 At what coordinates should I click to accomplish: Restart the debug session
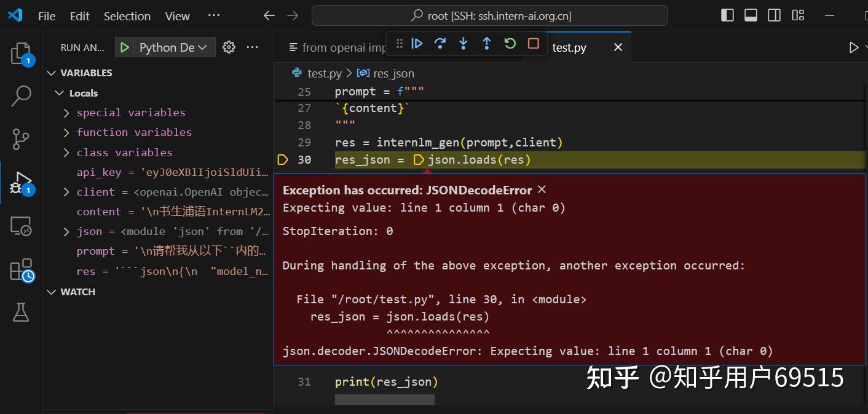[x=509, y=43]
